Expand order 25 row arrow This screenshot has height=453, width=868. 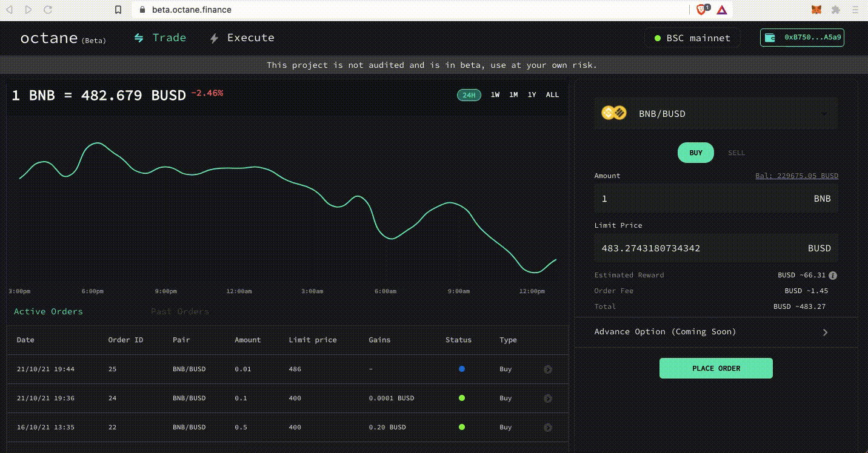pyautogui.click(x=548, y=369)
